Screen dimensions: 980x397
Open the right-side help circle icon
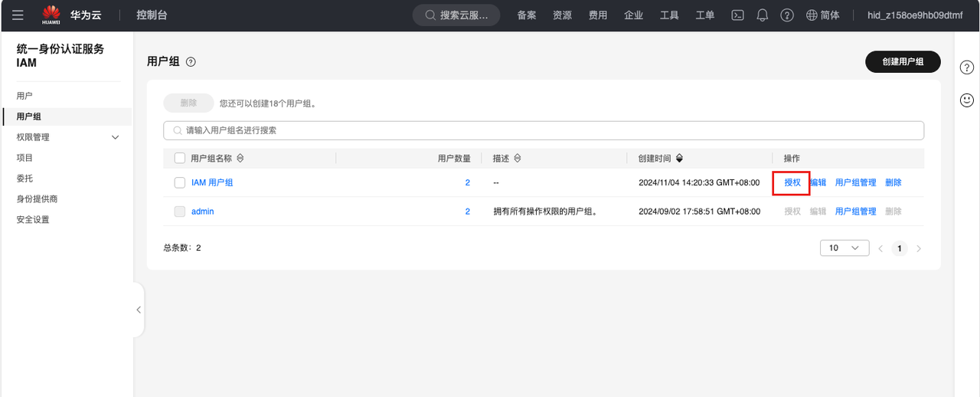click(967, 67)
